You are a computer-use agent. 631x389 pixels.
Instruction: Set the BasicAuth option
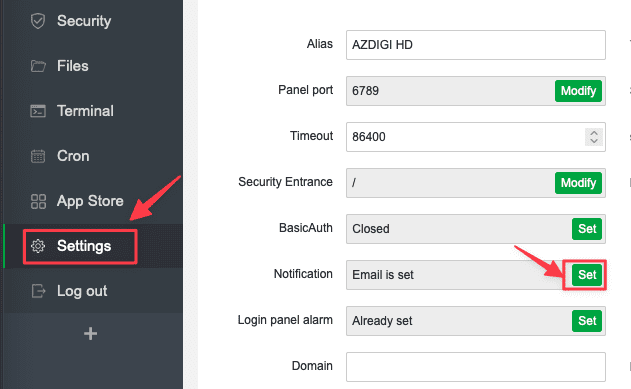587,229
